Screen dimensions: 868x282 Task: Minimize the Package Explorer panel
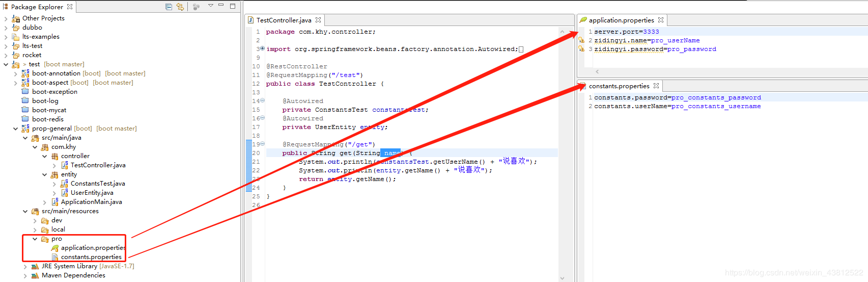click(x=221, y=6)
